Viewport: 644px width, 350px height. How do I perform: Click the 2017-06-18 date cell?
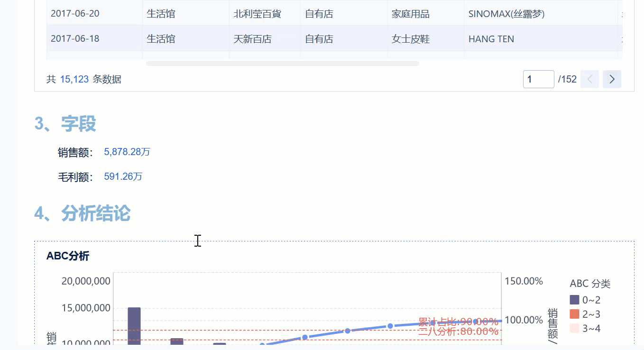pos(94,38)
